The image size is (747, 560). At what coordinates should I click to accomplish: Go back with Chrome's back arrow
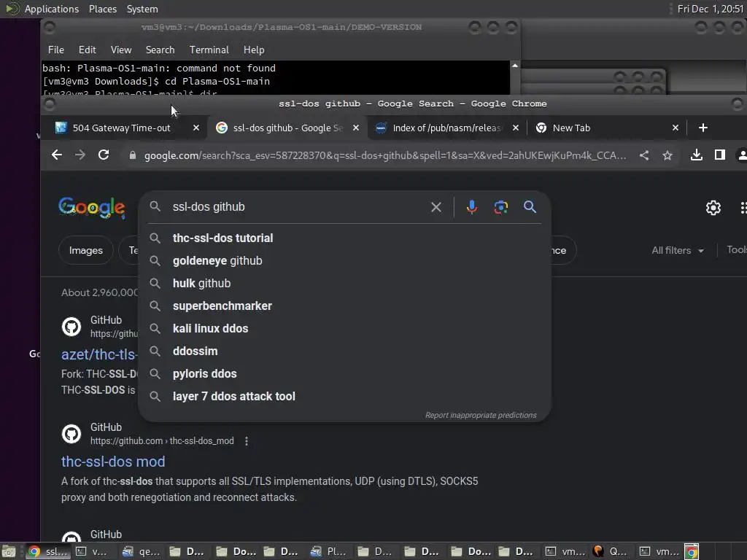click(x=57, y=155)
